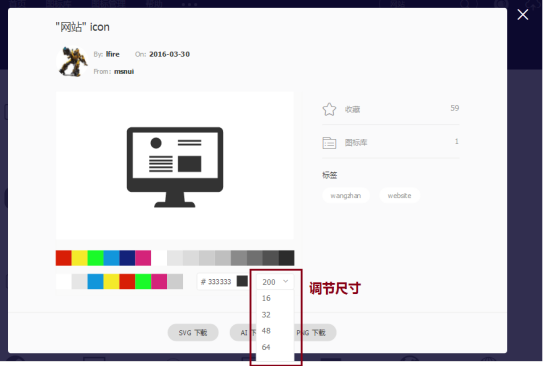This screenshot has width=554, height=367.
Task: Choose size 48 from dropdown list
Action: 266,331
